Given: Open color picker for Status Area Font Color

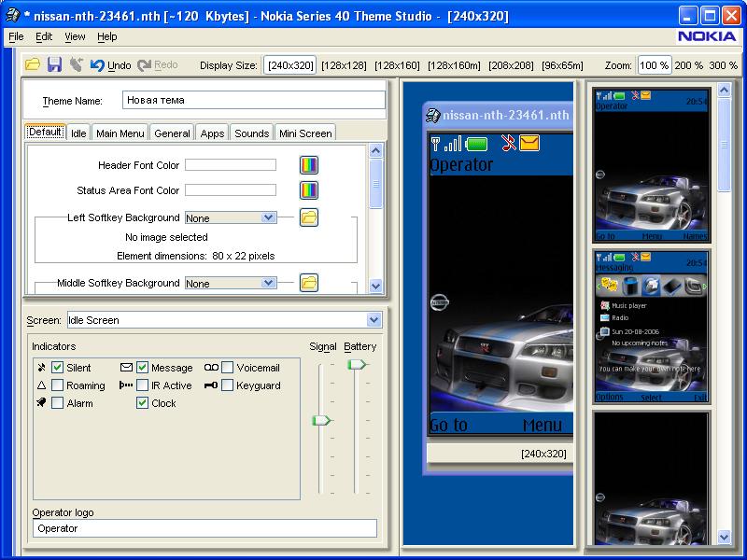Looking at the screenshot, I should pyautogui.click(x=309, y=190).
